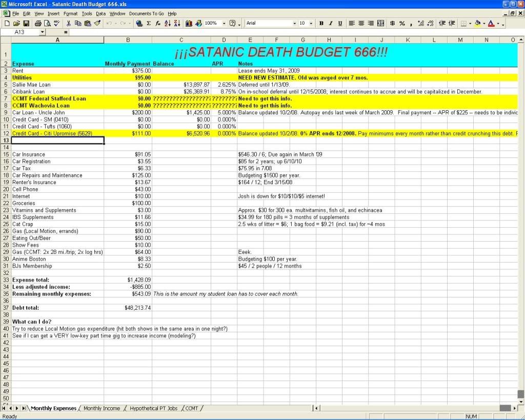The height and width of the screenshot is (420, 525).
Task: Paste from the clipboard
Action: [88, 24]
